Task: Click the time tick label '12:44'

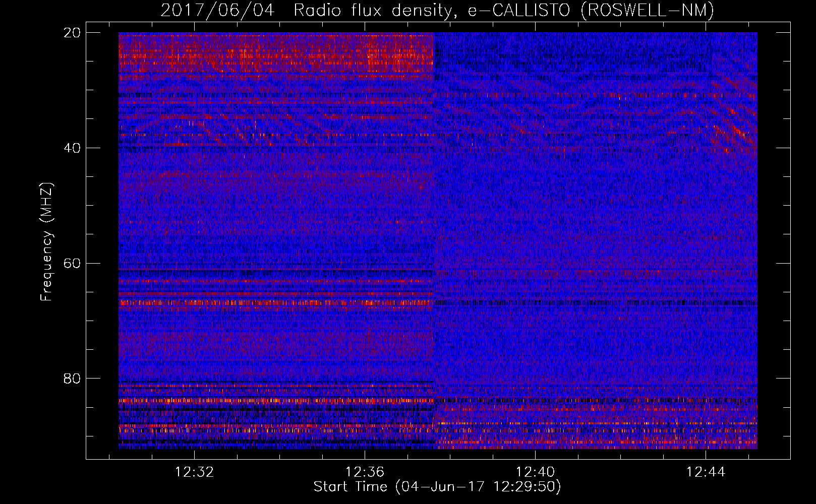Action: 706,472
